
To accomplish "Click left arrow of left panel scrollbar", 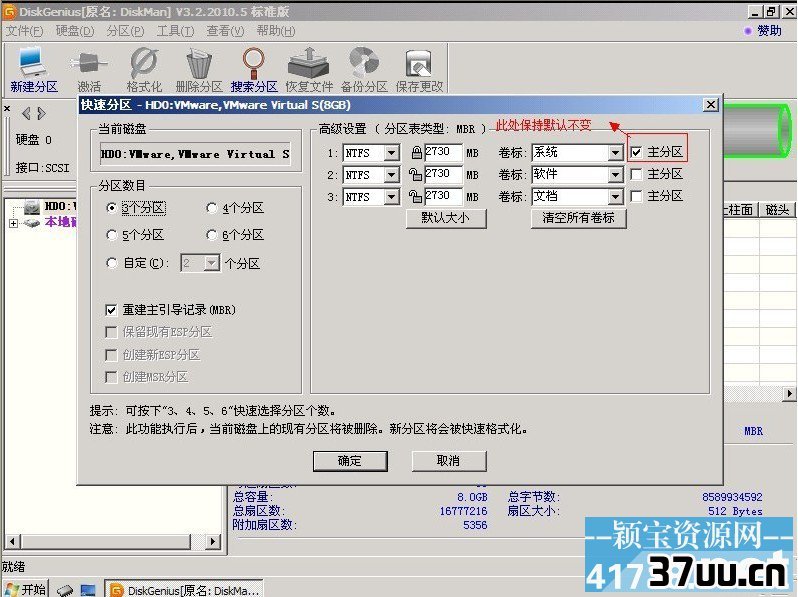I will [12, 542].
